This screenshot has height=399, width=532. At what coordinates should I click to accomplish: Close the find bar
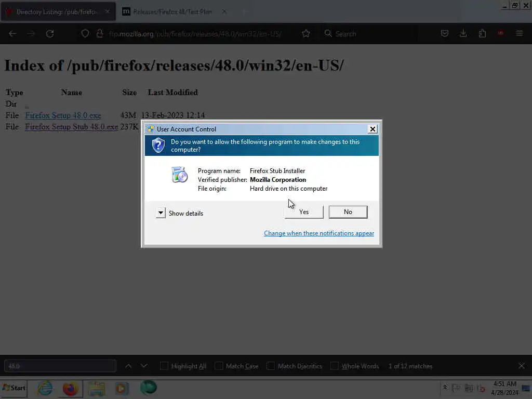click(x=522, y=366)
